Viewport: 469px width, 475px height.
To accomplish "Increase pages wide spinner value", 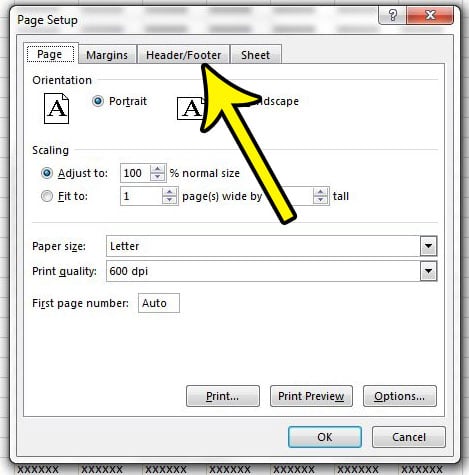I will (x=169, y=192).
